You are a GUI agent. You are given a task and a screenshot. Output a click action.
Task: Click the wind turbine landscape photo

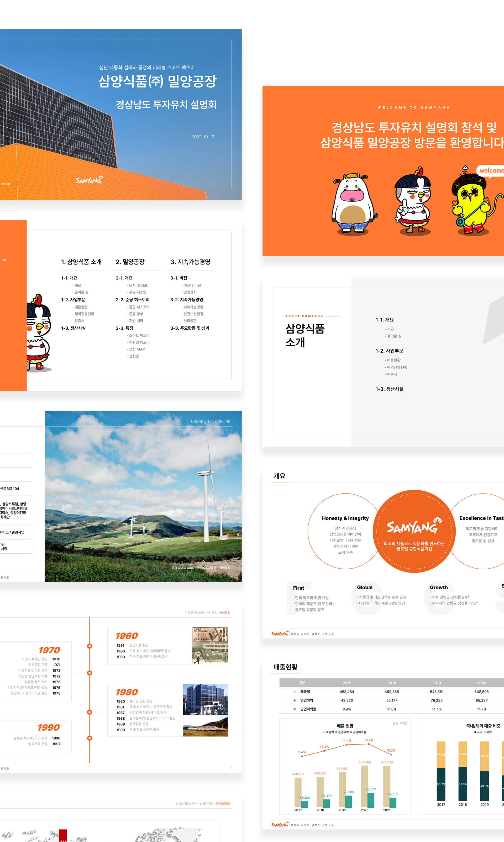point(143,496)
